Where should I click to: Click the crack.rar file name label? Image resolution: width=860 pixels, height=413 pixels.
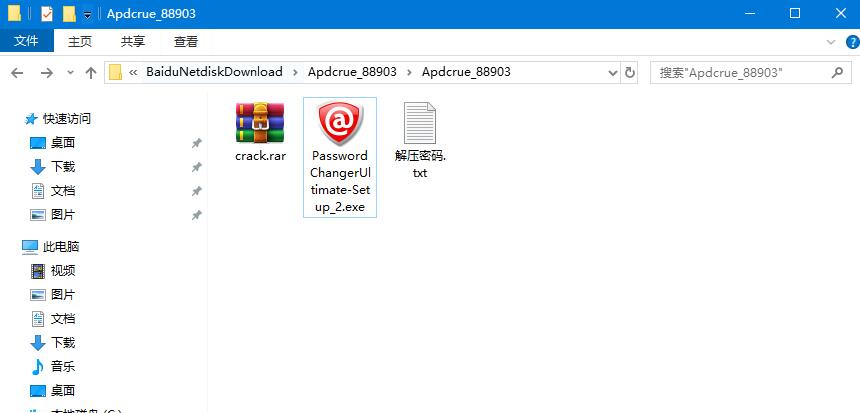click(x=261, y=156)
